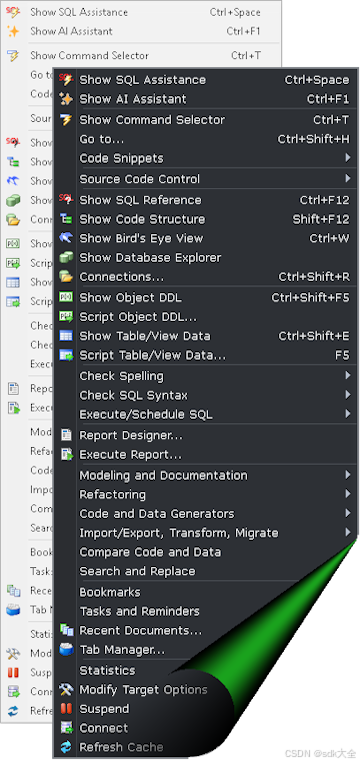The image size is (360, 765).
Task: Open Search and Replace in dark menu
Action: pos(137,571)
